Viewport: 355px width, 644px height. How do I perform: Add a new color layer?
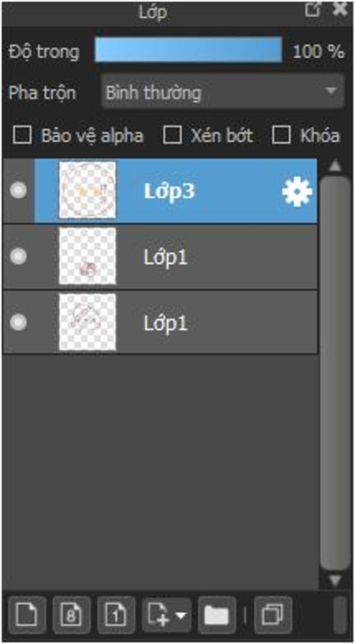point(27,615)
